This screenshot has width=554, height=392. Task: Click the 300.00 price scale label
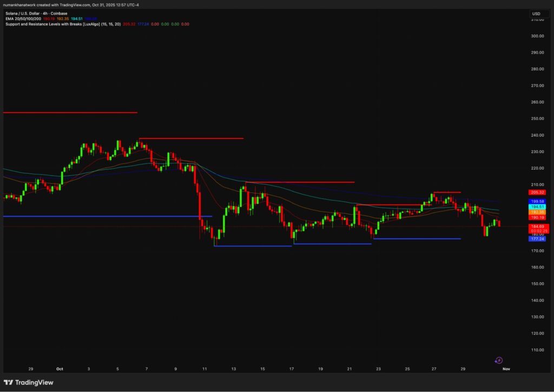click(x=537, y=36)
